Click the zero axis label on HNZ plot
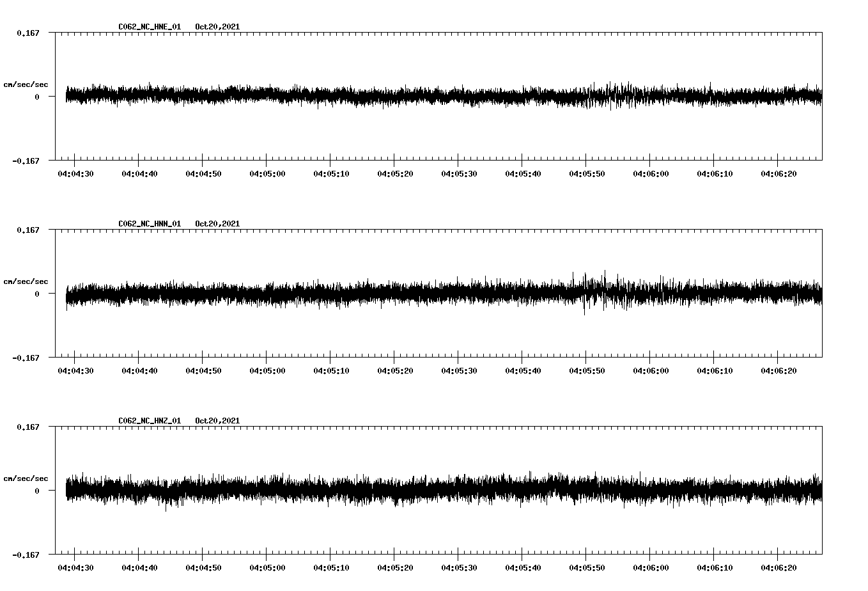The height and width of the screenshot is (591, 868). coord(37,491)
